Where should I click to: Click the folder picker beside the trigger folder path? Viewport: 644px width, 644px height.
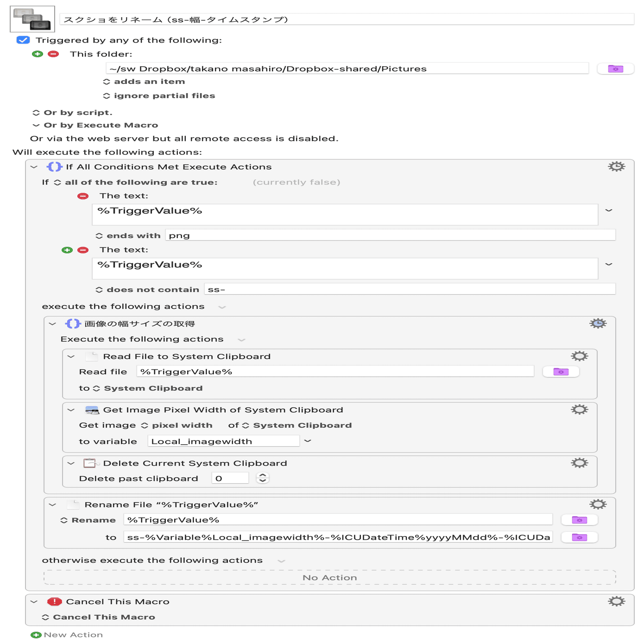click(x=615, y=68)
